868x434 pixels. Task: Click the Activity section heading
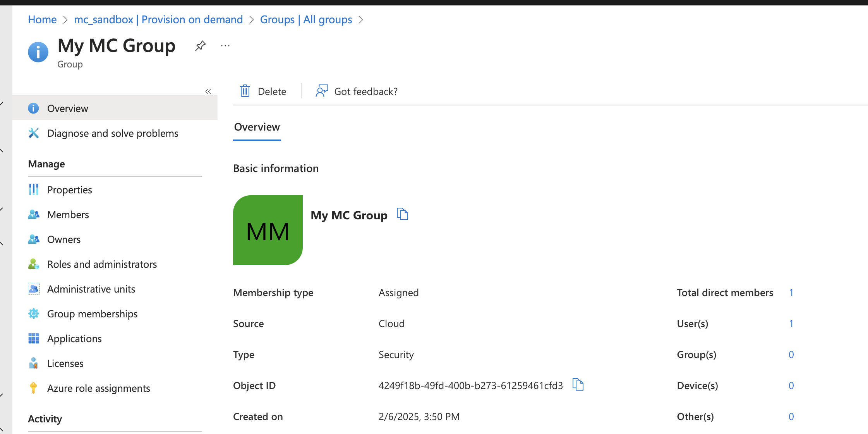point(45,419)
